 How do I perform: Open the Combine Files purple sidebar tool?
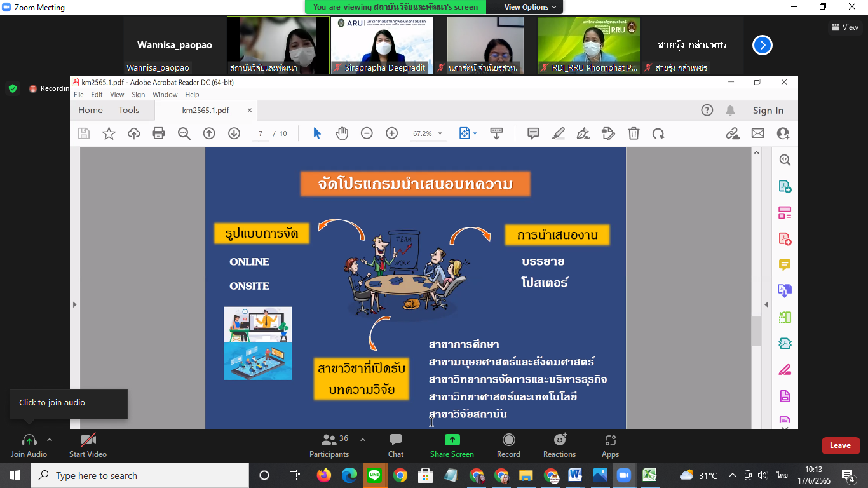click(x=785, y=291)
